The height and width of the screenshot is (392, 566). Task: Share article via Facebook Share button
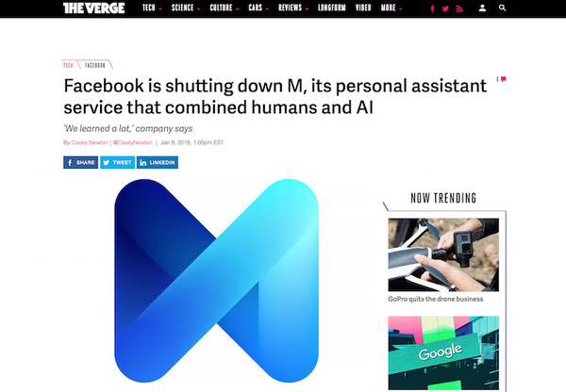click(x=80, y=162)
